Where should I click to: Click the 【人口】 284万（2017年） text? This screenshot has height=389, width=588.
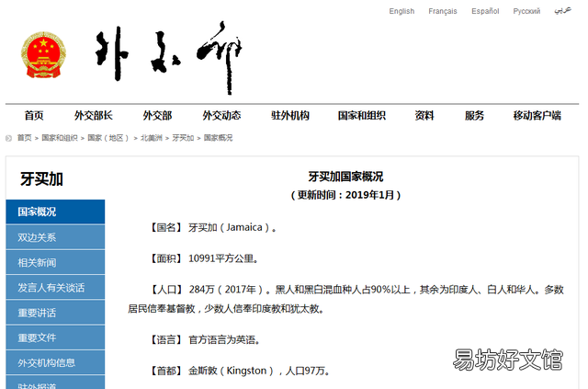[209, 290]
